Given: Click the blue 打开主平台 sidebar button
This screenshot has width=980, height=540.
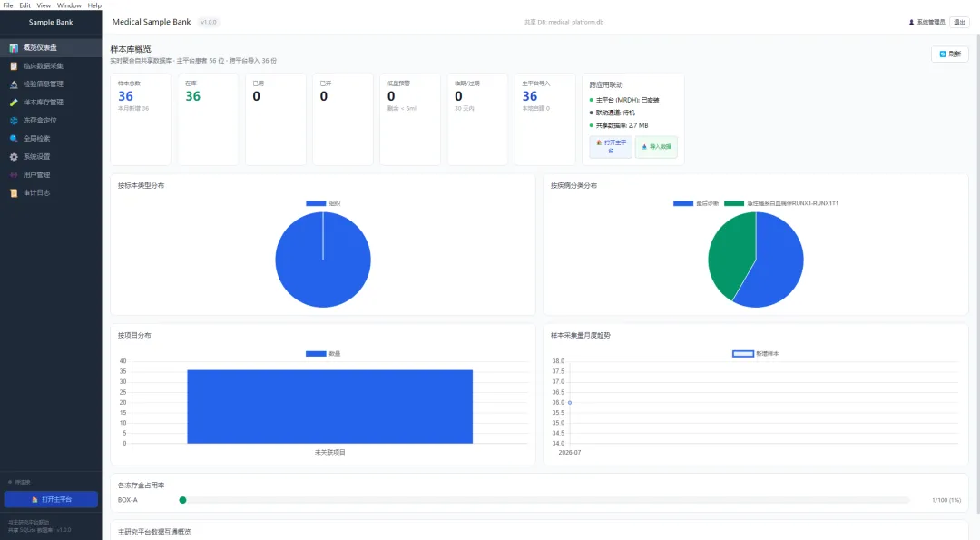Looking at the screenshot, I should click(51, 499).
